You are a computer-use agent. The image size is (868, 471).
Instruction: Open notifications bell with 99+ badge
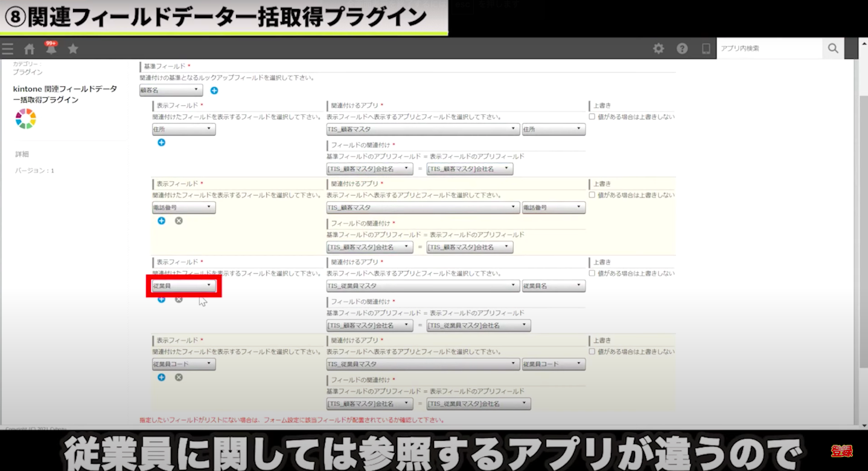51,48
